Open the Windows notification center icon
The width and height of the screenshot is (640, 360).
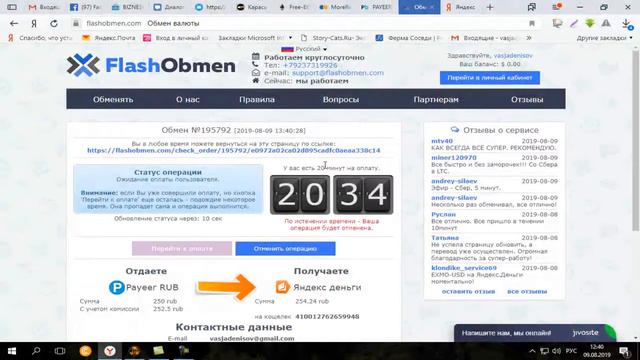(624, 351)
